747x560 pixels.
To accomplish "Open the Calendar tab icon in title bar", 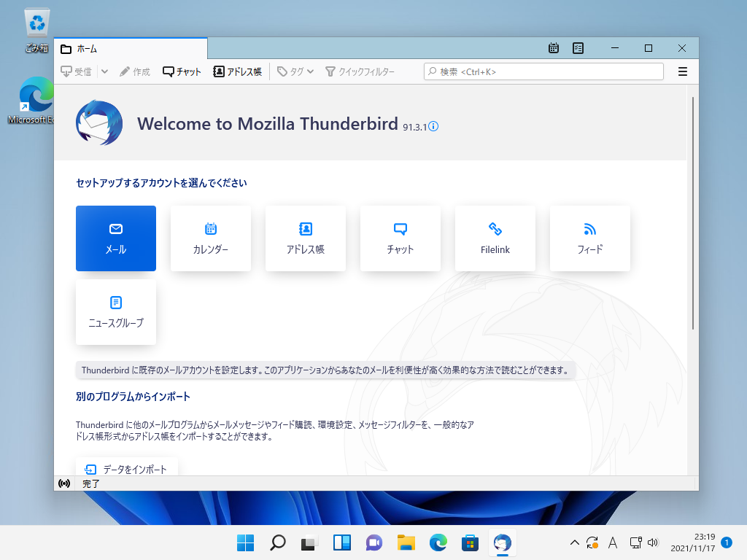I will point(554,48).
